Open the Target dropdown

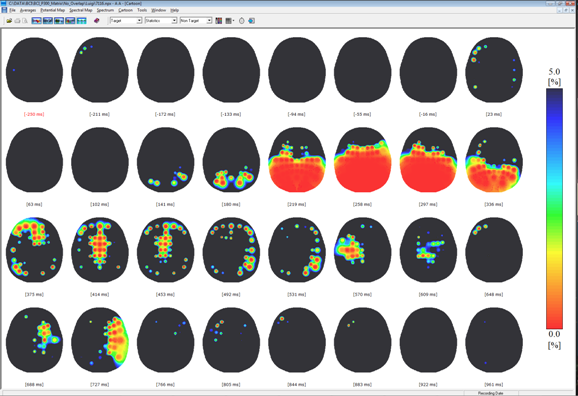click(x=126, y=21)
